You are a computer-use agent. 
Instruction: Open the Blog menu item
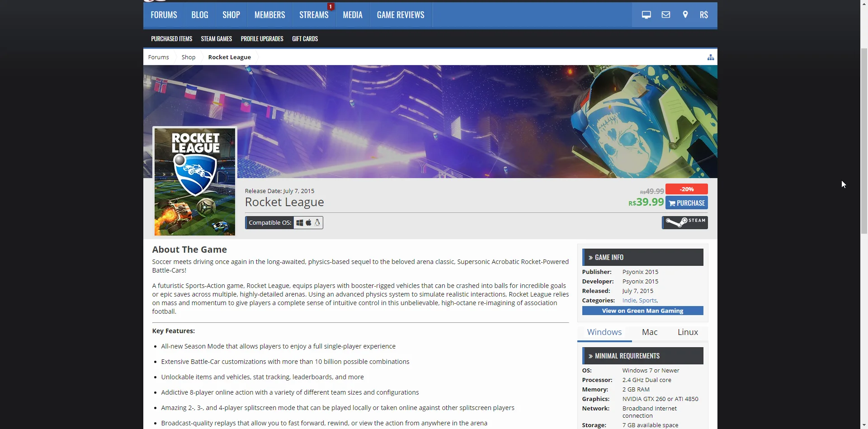199,15
